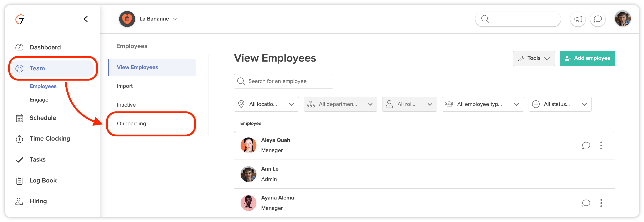Select View Employees submenu item
Screen dimensions: 644x222
152,68
